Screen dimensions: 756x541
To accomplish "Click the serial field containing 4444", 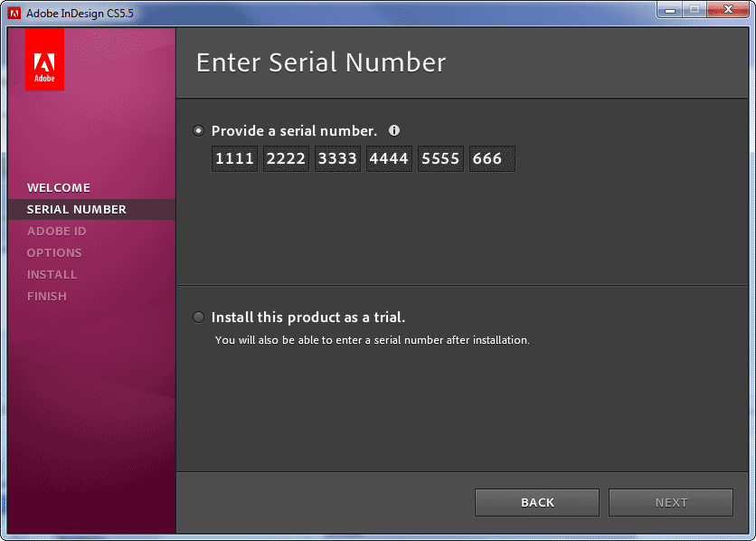I will coord(389,158).
